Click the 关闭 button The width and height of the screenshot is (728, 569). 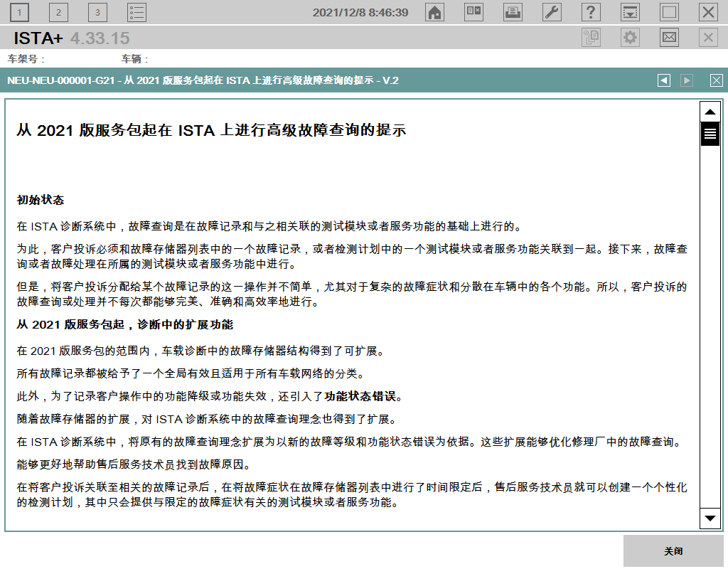[x=673, y=551]
